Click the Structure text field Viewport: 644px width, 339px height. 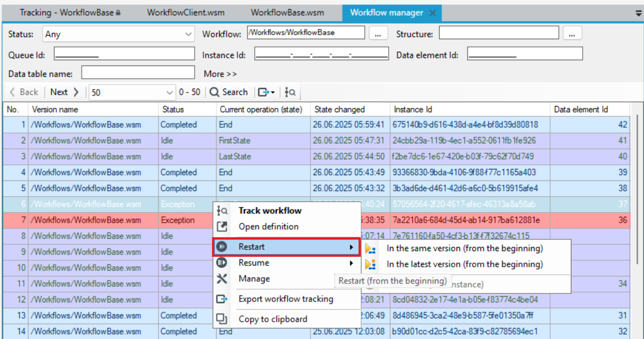click(x=499, y=33)
